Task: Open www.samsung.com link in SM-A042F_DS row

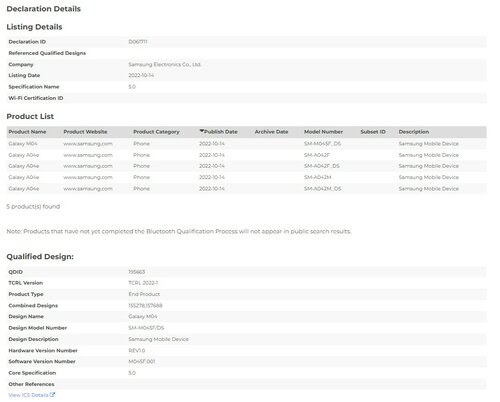Action: 88,166
